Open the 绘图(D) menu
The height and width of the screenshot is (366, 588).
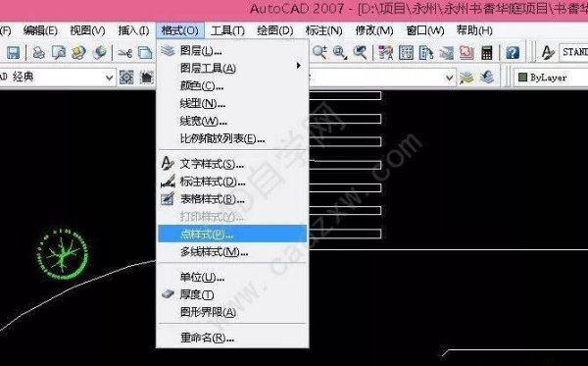275,30
